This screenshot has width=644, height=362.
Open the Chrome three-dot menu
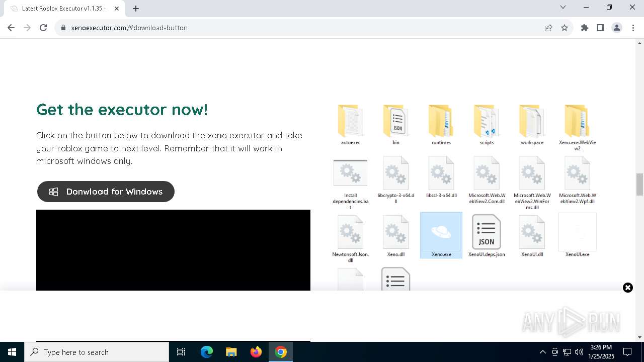pyautogui.click(x=632, y=28)
